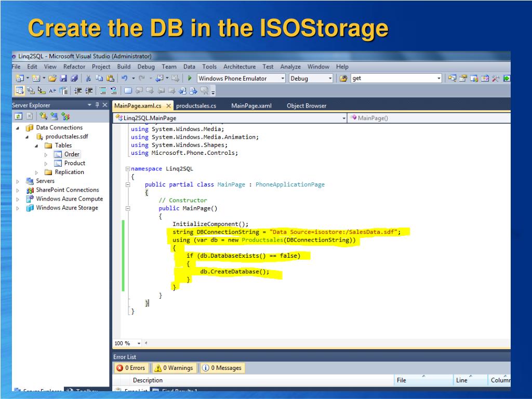Image resolution: width=532 pixels, height=399 pixels.
Task: Toggle the 0 Warnings filter button
Action: 174,368
